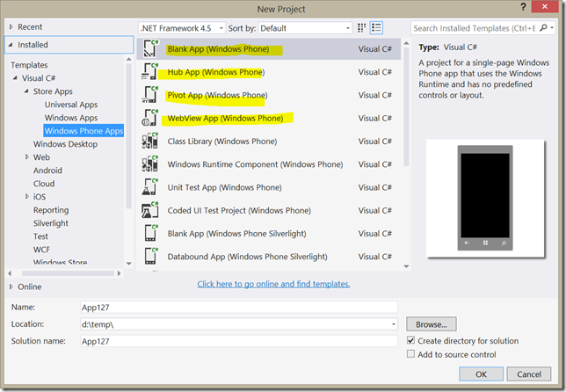Click the WebView App (Windows Phone) template icon

tap(150, 118)
